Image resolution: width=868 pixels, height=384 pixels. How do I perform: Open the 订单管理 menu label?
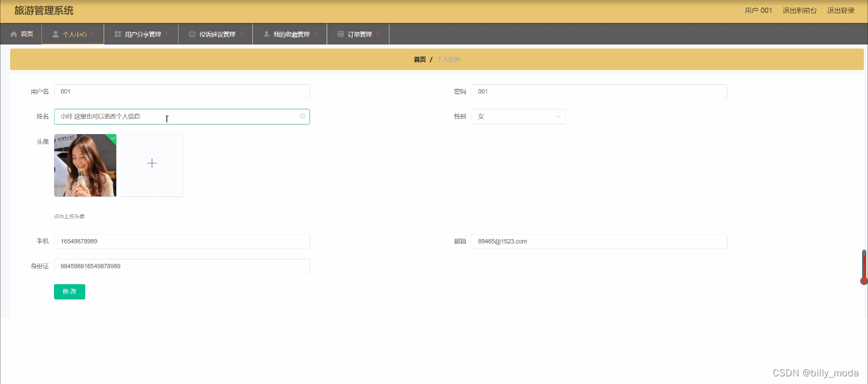click(x=360, y=34)
